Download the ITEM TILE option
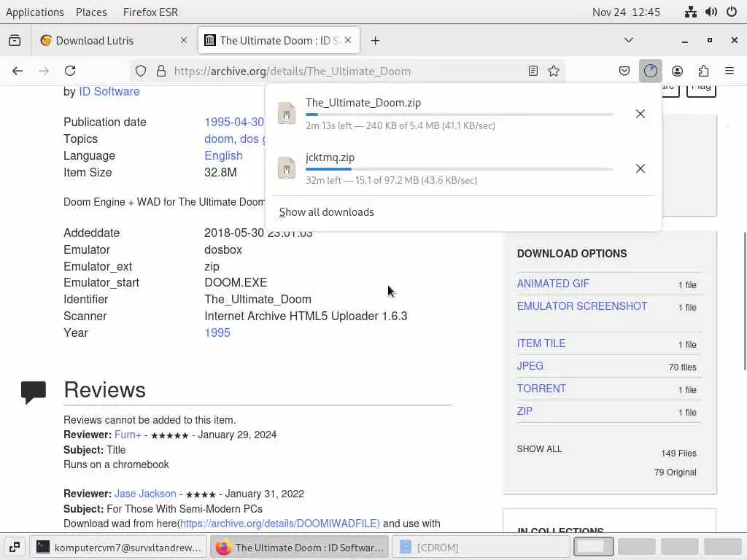The image size is (747, 560). coord(541,343)
